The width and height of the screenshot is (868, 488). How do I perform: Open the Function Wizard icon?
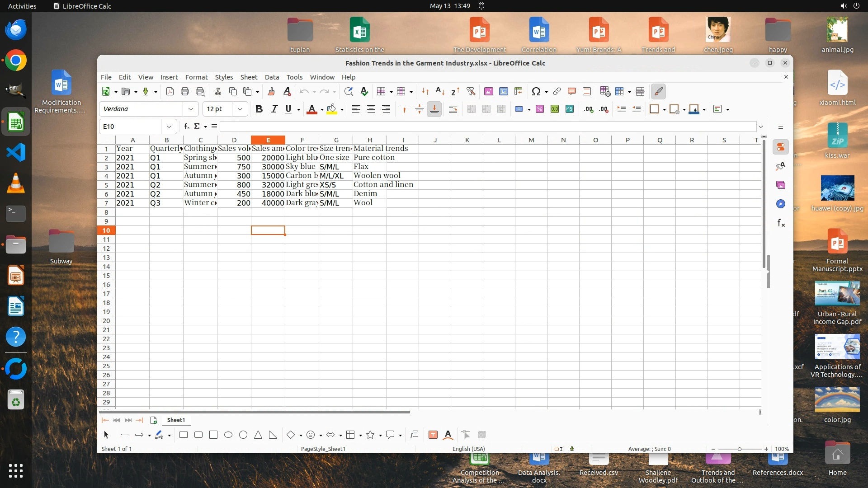tap(186, 127)
